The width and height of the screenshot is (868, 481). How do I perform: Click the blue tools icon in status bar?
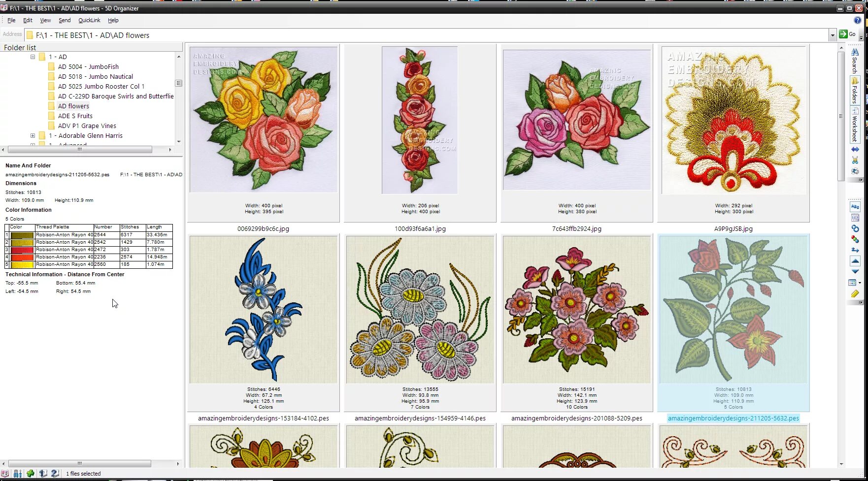18,474
